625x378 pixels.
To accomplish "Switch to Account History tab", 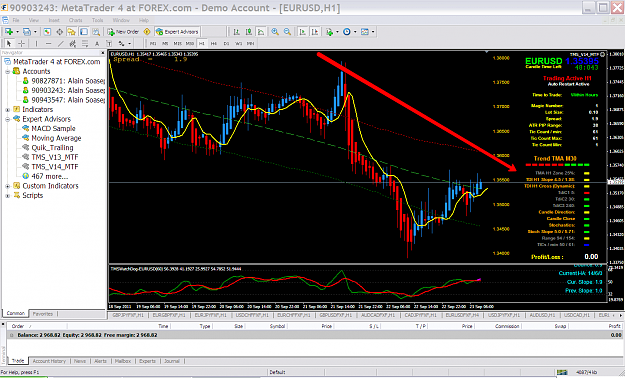I will (x=49, y=361).
